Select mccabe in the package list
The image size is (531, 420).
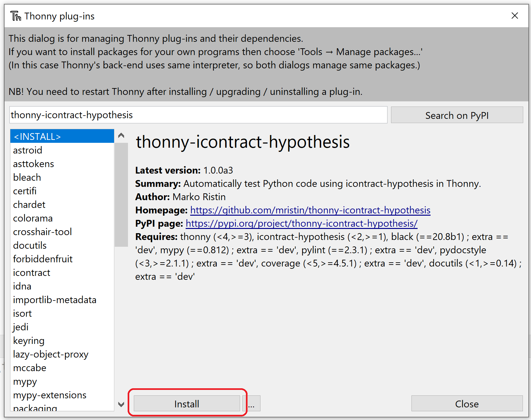pos(62,368)
